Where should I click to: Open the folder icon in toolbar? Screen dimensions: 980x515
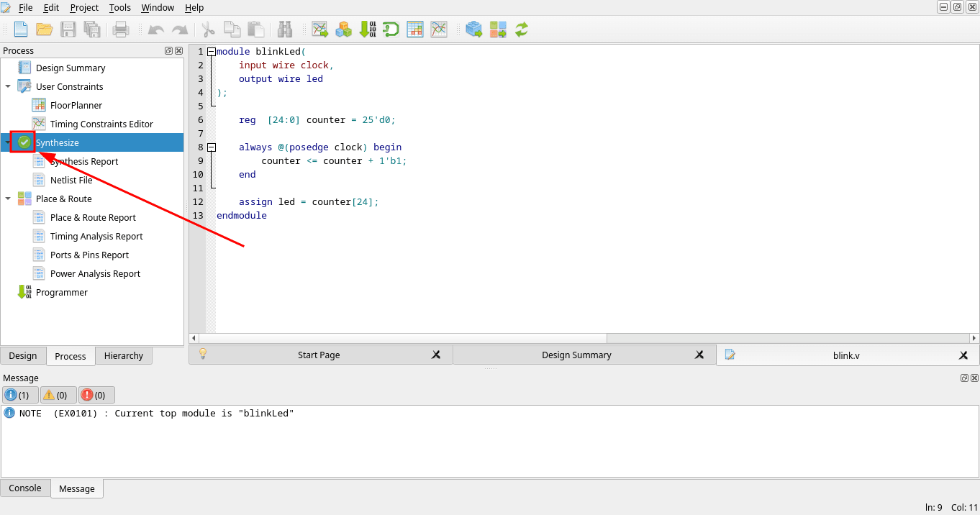pos(45,29)
